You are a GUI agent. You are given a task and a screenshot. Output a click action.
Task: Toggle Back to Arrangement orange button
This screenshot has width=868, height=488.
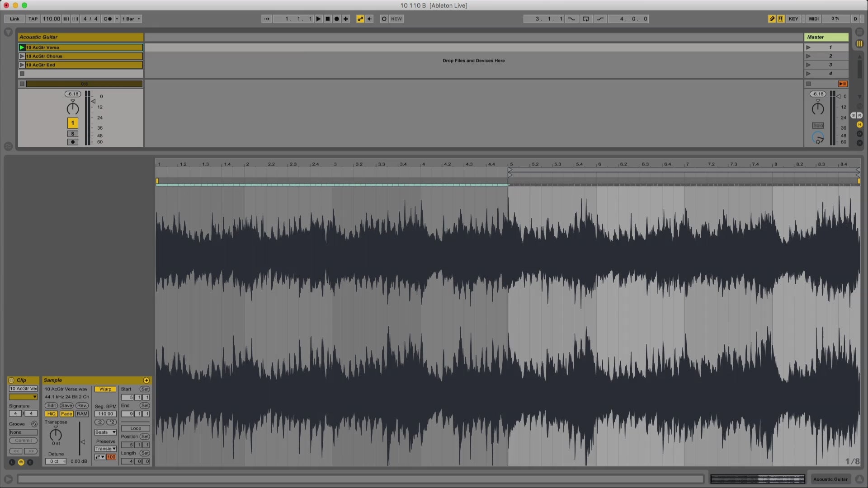(x=843, y=84)
